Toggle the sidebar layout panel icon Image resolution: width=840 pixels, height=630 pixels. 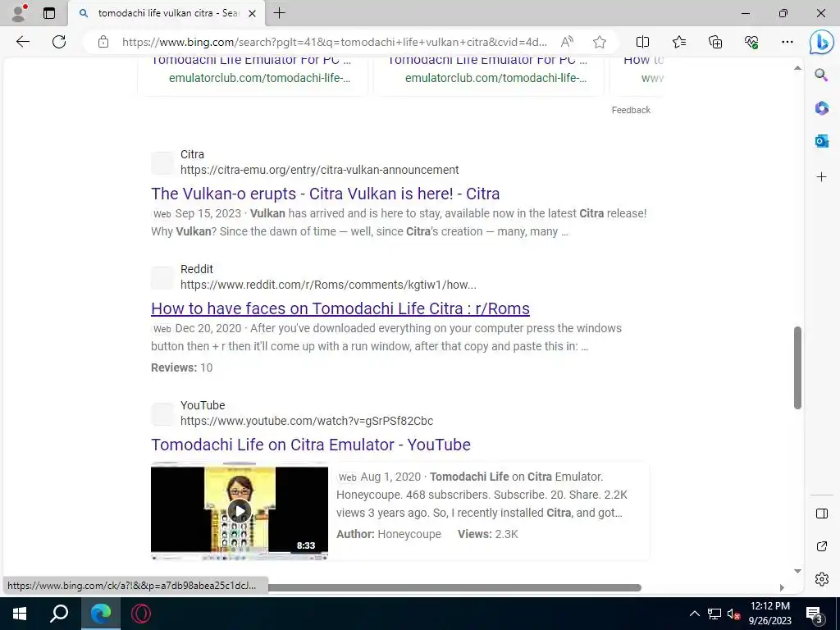tap(821, 514)
